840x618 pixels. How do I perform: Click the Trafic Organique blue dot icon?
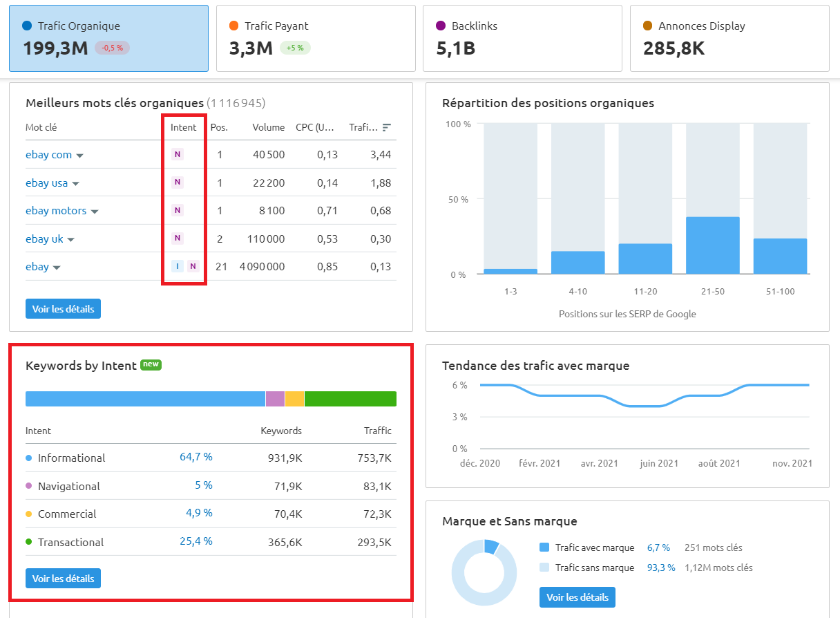click(26, 26)
